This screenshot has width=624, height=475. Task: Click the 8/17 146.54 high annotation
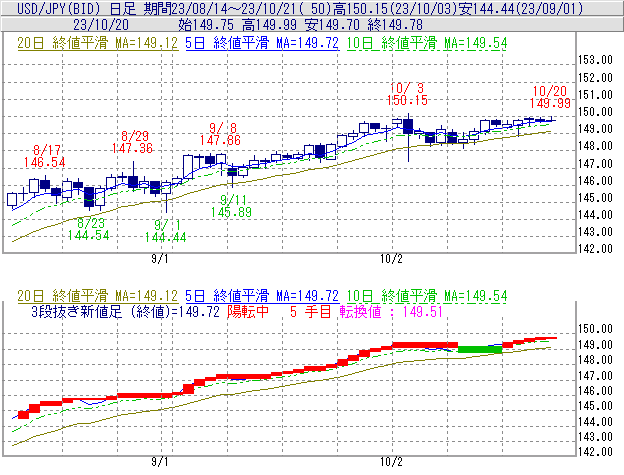tap(45, 156)
